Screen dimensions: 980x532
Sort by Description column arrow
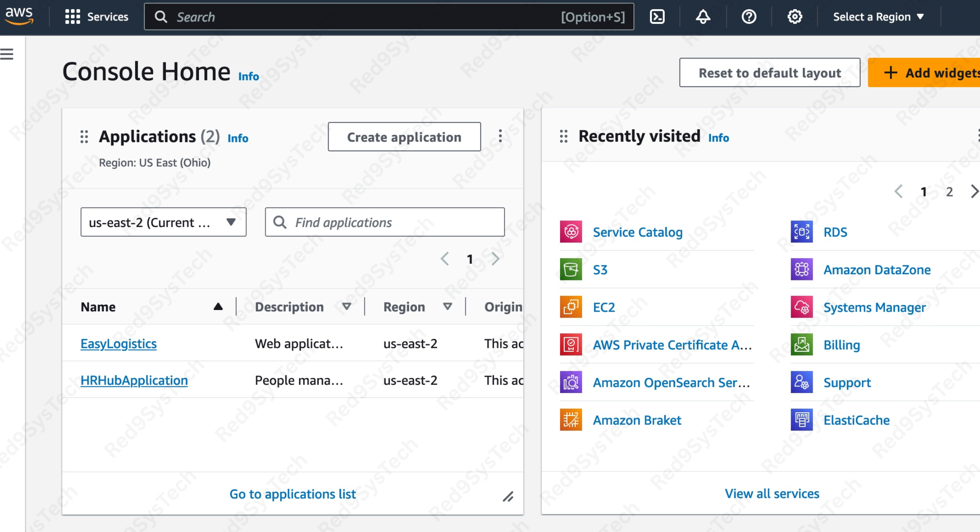347,307
